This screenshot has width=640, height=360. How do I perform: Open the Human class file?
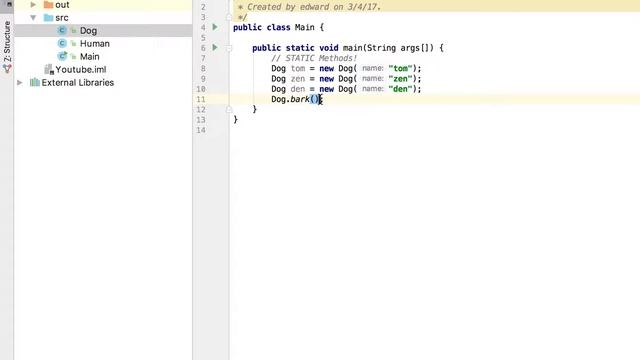pyautogui.click(x=95, y=44)
